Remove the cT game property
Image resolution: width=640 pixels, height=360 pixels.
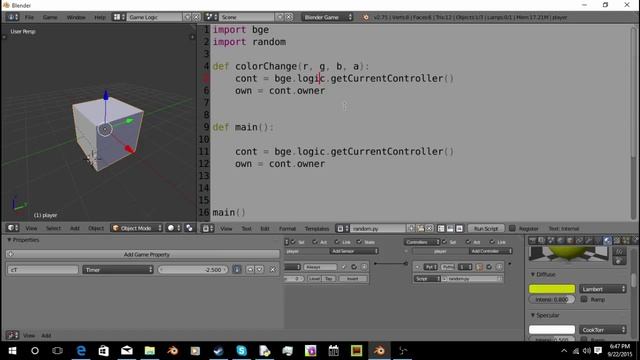coord(273,269)
